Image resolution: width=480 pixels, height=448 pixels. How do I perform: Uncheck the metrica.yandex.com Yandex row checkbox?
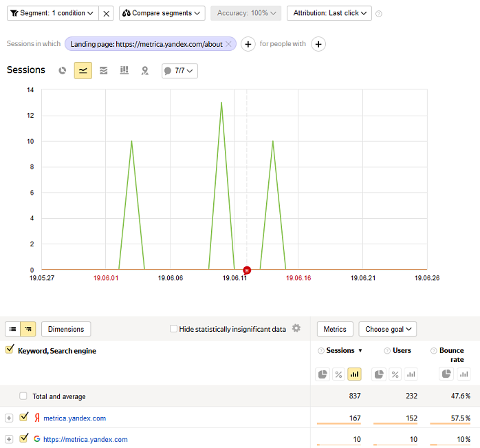coord(24,417)
